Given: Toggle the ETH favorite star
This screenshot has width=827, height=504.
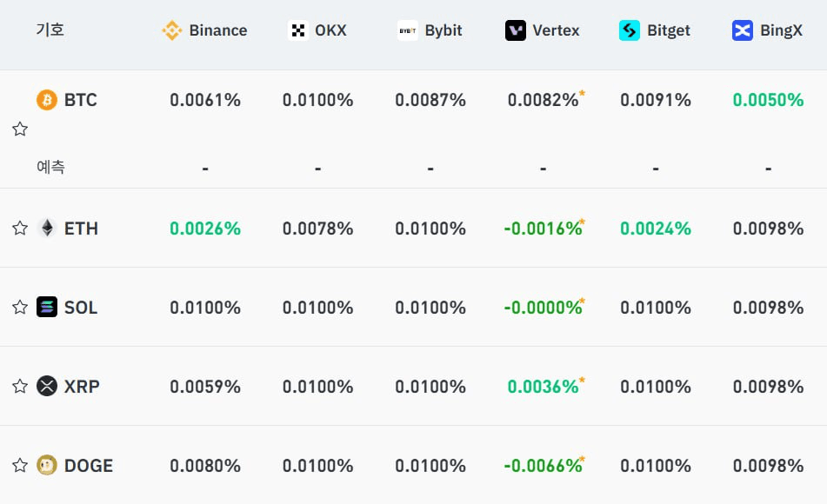Looking at the screenshot, I should [x=20, y=229].
